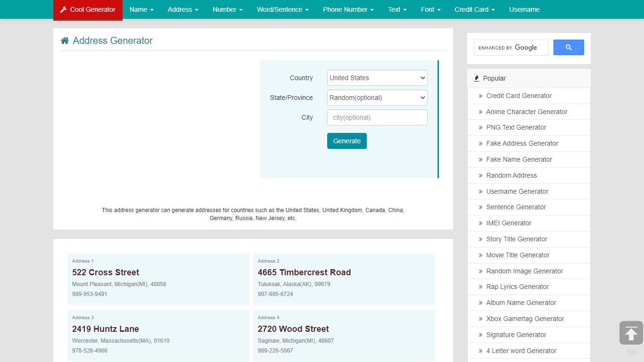
Task: Select address 2419 Huntz Lane
Action: pyautogui.click(x=106, y=329)
